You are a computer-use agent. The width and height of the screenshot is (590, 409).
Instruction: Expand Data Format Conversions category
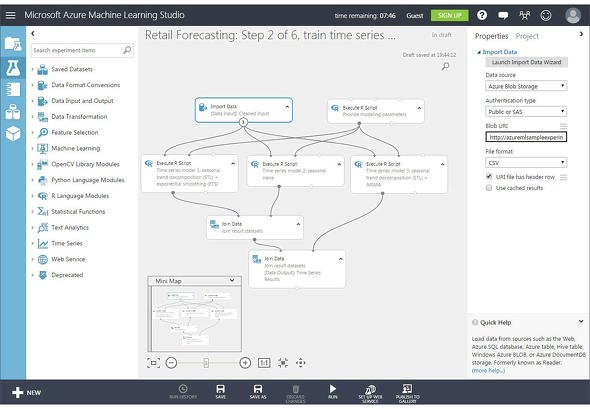(x=32, y=85)
